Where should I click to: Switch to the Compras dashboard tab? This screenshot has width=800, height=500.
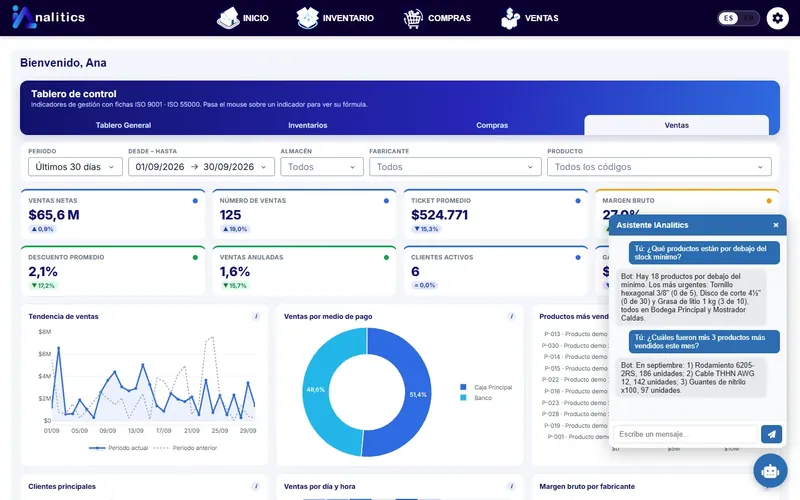[492, 125]
